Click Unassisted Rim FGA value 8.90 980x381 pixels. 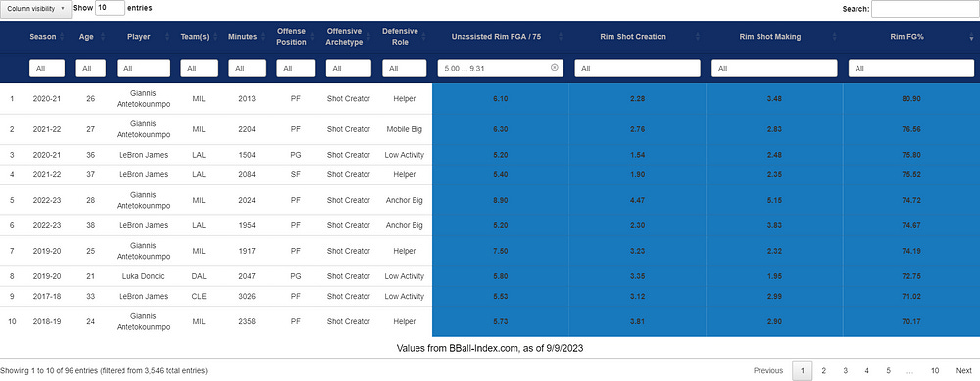[500, 200]
